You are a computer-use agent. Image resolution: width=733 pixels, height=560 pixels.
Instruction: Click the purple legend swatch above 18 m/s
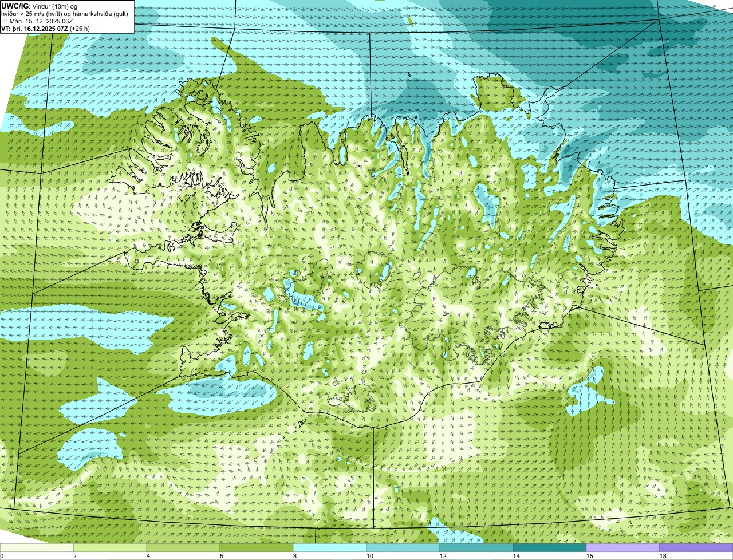point(696,548)
